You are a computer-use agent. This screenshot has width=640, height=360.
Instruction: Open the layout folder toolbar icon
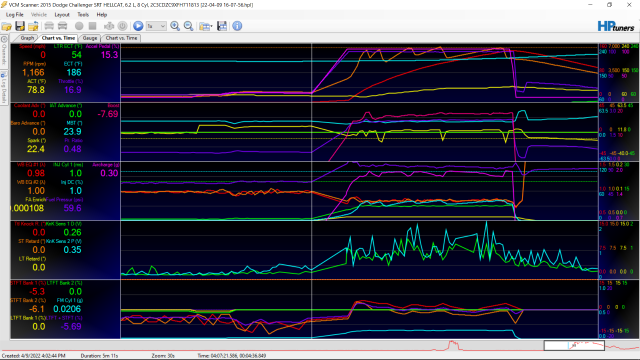click(204, 26)
